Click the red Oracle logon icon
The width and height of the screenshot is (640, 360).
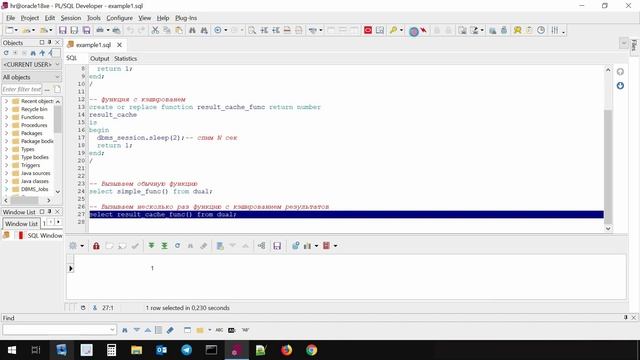click(368, 30)
